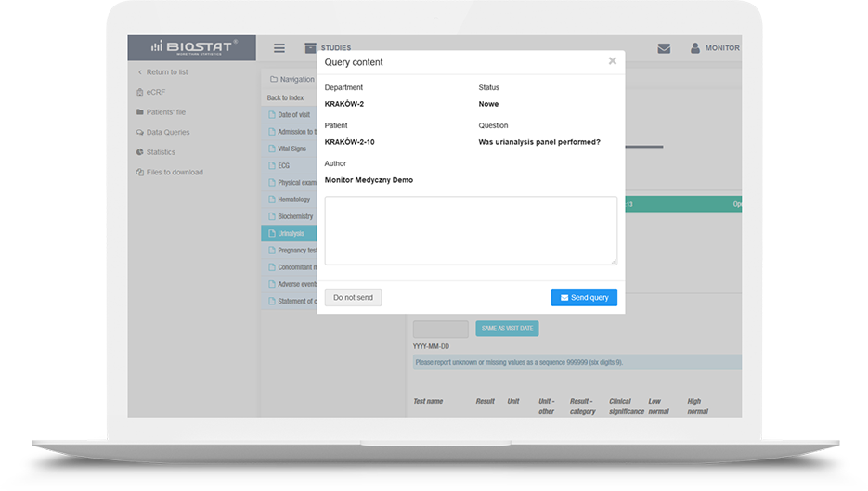Viewport: 868px width, 491px height.
Task: Click the Clinical significance column header
Action: point(626,407)
